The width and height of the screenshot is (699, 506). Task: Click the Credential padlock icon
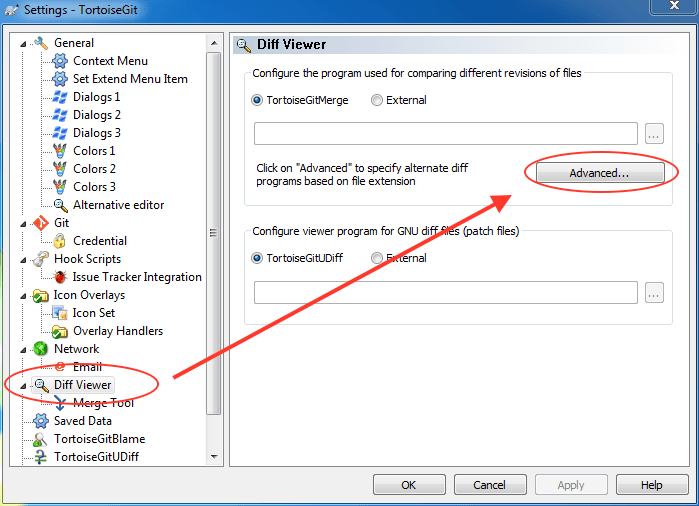[59, 241]
